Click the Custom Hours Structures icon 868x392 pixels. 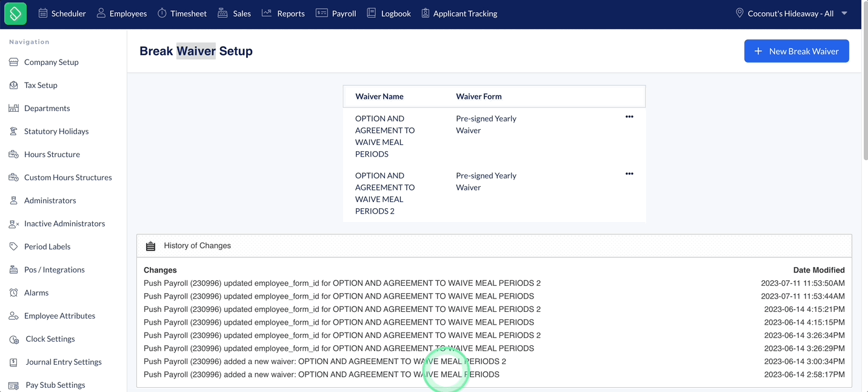point(13,177)
